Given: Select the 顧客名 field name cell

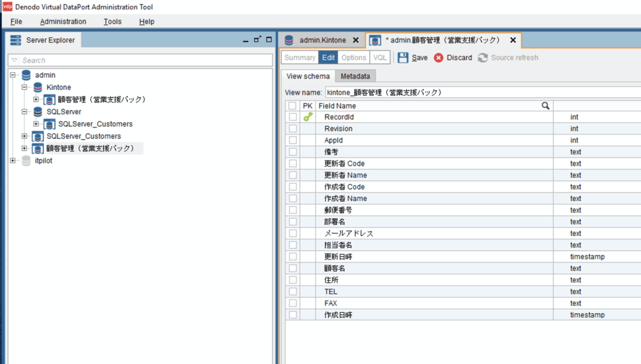Looking at the screenshot, I should coord(434,268).
